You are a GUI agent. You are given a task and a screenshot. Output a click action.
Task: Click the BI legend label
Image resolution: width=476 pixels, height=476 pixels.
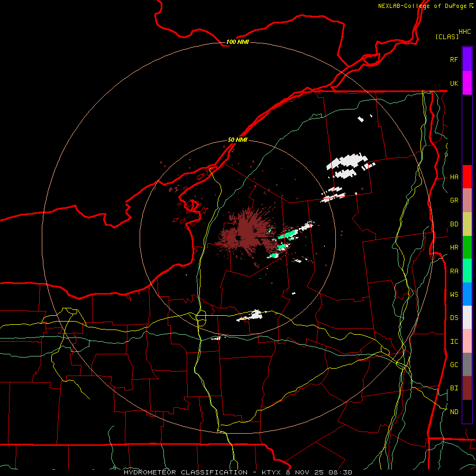pos(454,388)
